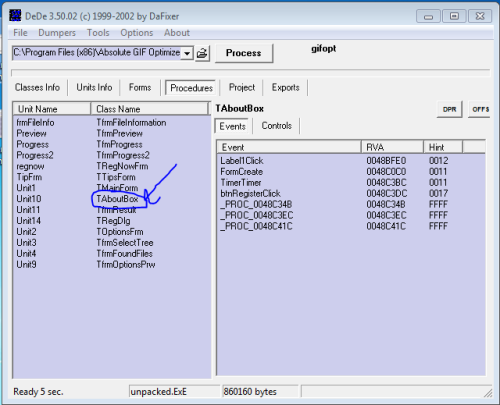Switch to the Controls tab
The width and height of the screenshot is (500, 405).
click(x=276, y=126)
